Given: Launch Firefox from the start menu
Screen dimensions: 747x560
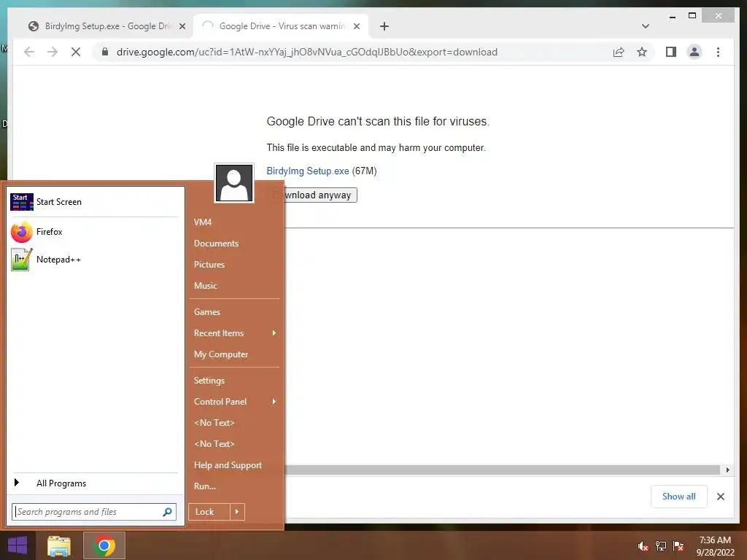Looking at the screenshot, I should click(x=94, y=232).
